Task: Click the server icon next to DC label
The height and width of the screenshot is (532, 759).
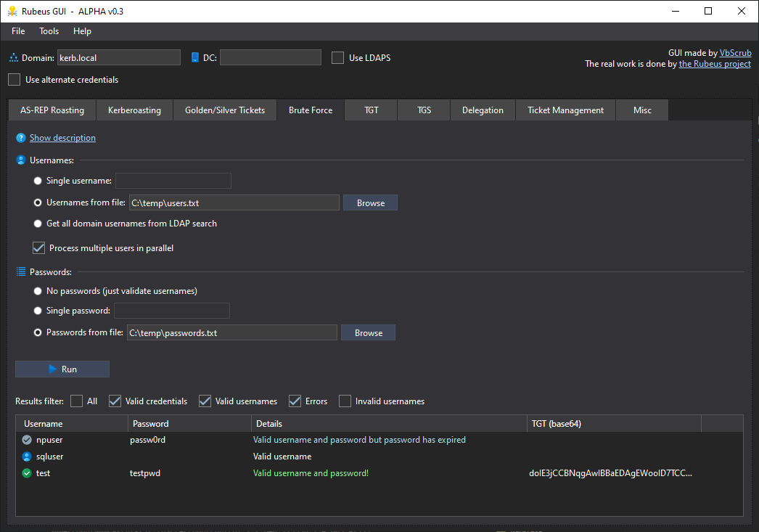Action: [195, 57]
